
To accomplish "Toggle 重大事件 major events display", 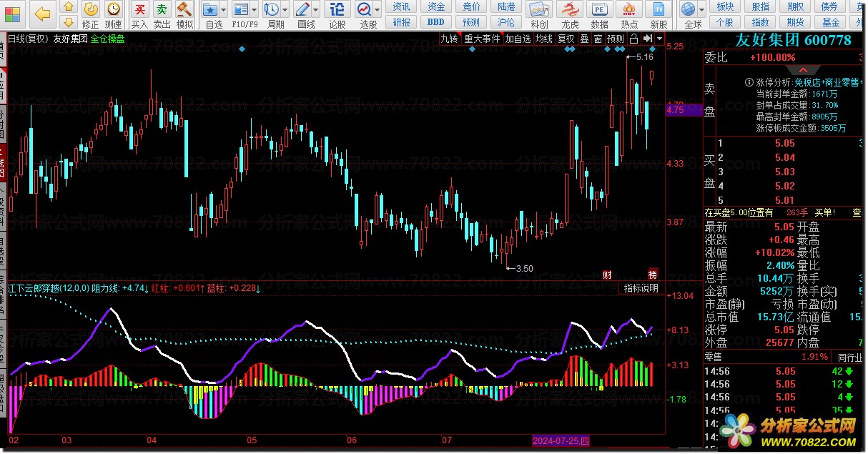I will click(x=482, y=39).
